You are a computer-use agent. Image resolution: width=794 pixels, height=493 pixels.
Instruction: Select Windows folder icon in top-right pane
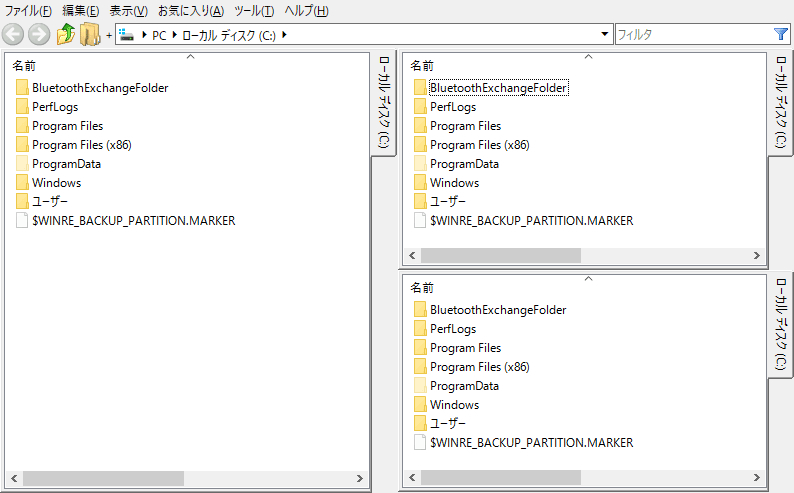click(x=420, y=183)
